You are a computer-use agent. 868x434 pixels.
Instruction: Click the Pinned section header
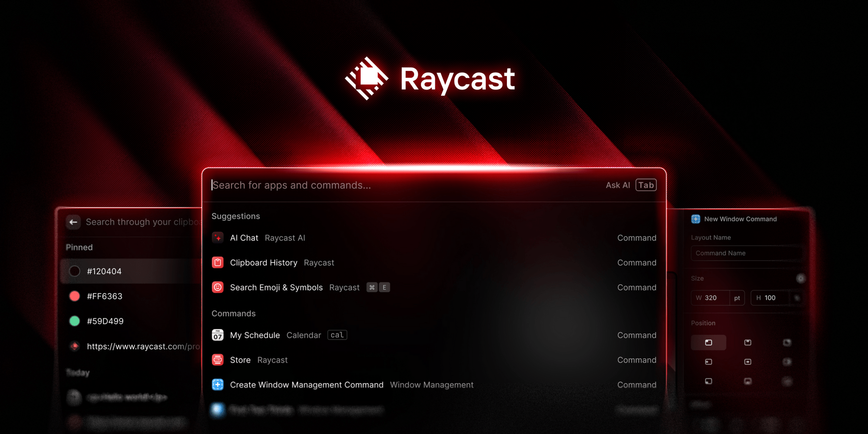79,248
